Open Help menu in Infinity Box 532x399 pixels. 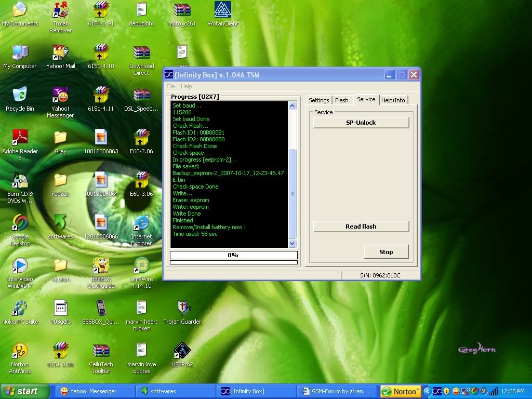click(x=187, y=86)
